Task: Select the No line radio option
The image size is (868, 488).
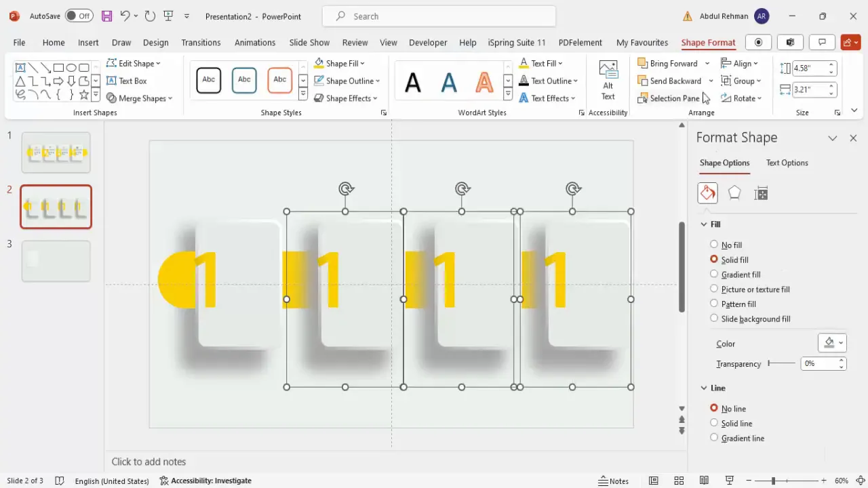Action: pyautogui.click(x=714, y=408)
